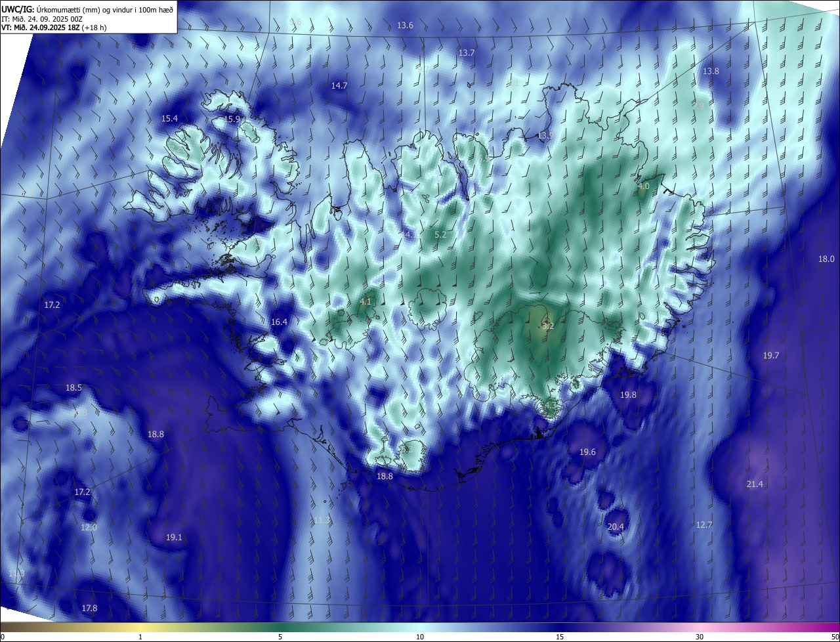840x642 pixels.
Task: Click the 19.8 value label
Action: click(x=628, y=395)
